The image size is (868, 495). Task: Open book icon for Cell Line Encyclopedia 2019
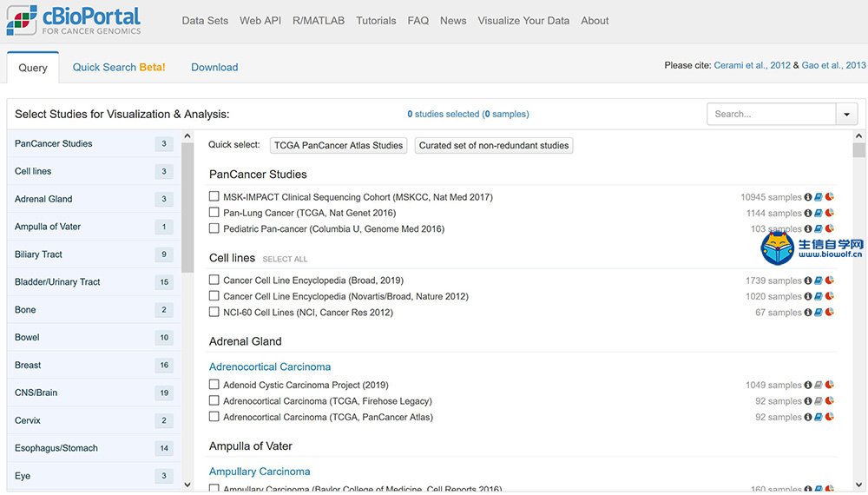tap(819, 280)
